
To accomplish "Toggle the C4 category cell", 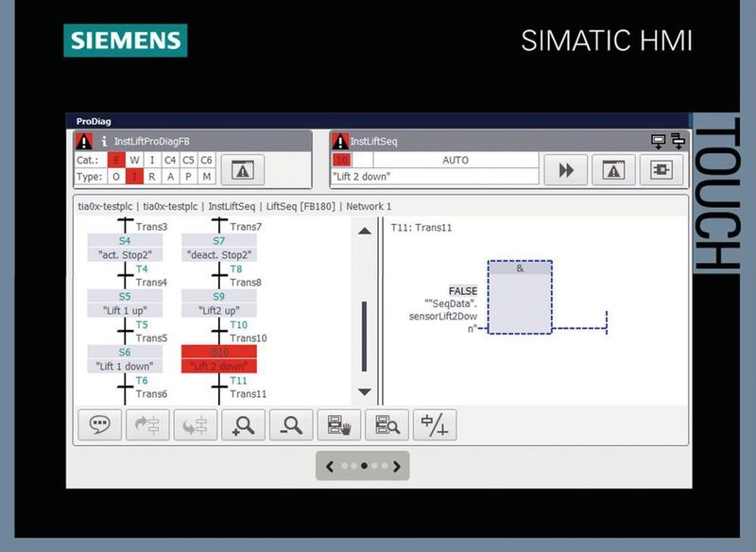I will click(170, 160).
